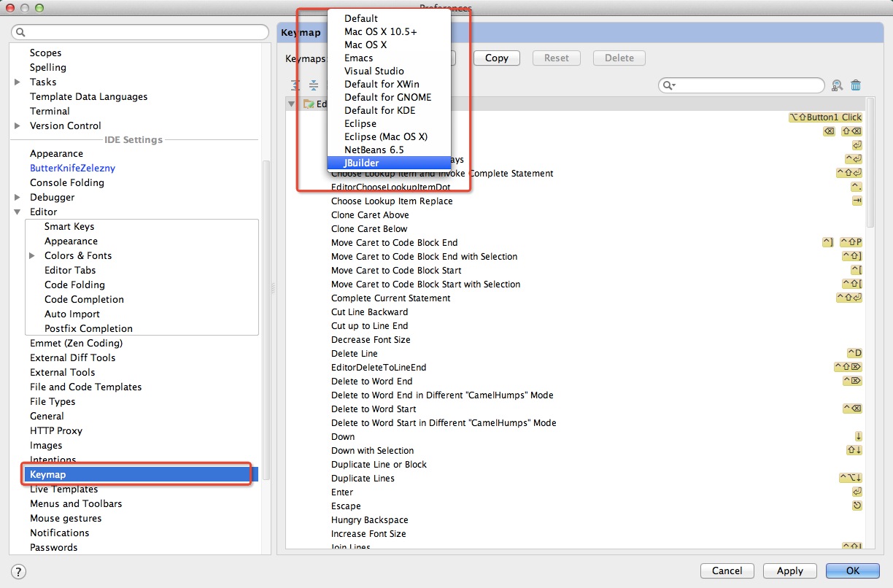Screen dimensions: 893x588
Task: Select Postfix Completion settings
Action: point(88,328)
